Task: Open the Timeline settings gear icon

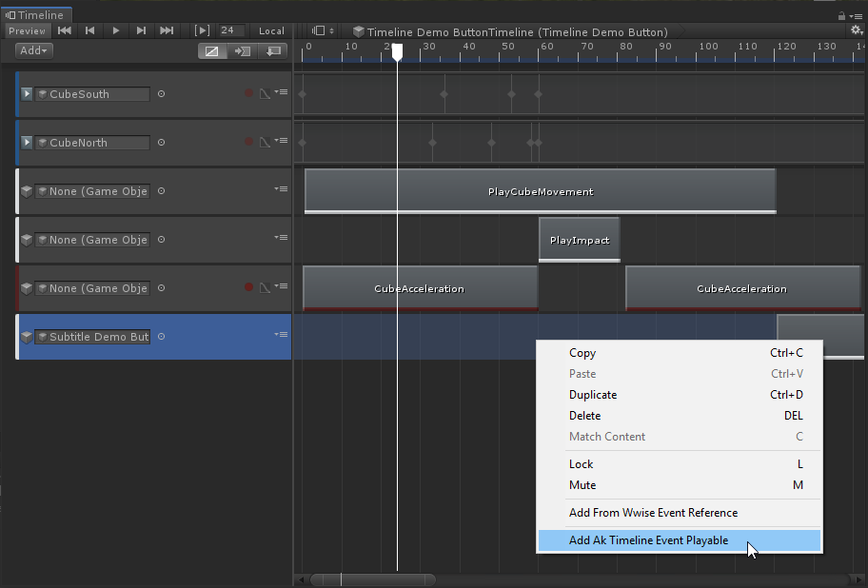Action: [856, 29]
